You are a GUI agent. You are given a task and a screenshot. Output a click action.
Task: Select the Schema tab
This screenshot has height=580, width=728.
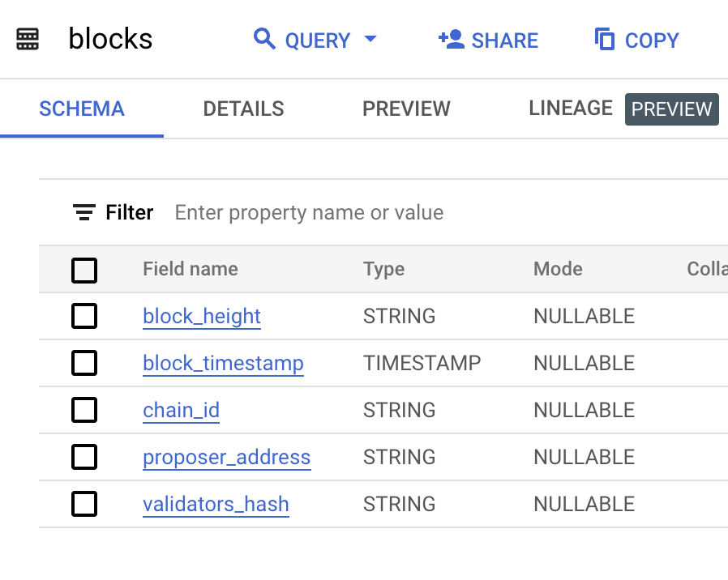pos(82,109)
